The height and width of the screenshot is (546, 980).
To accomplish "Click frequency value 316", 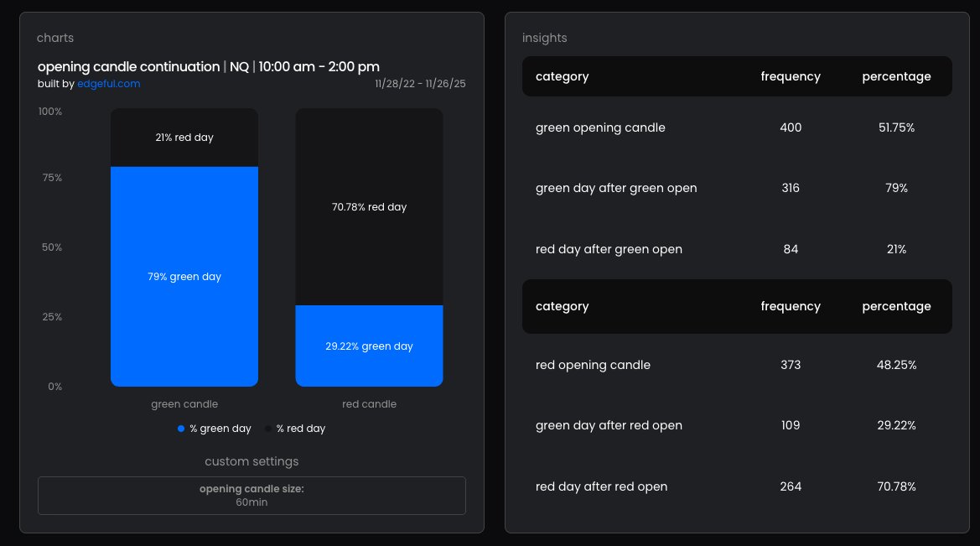I will (x=791, y=188).
